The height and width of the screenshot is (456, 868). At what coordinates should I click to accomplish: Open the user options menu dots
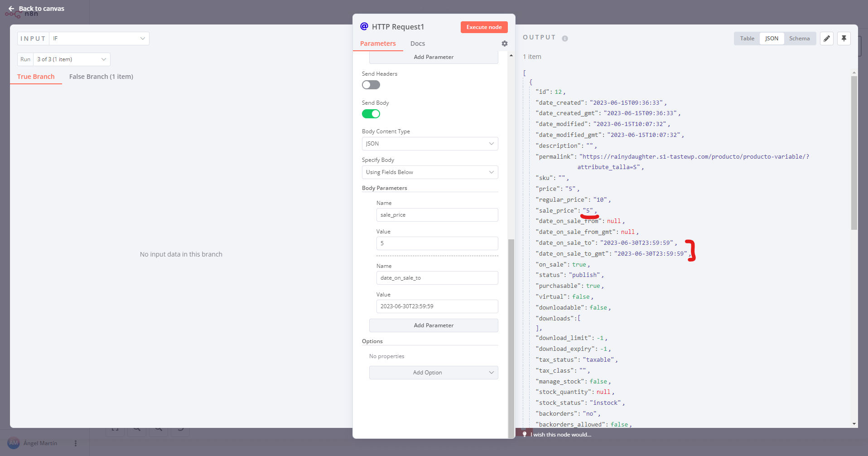coord(76,443)
